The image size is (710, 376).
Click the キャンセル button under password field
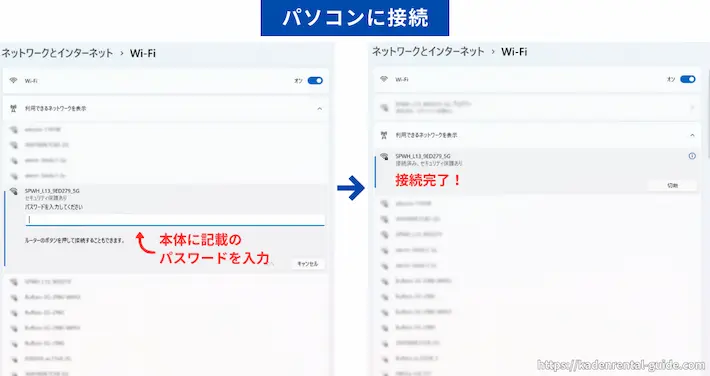(x=307, y=264)
